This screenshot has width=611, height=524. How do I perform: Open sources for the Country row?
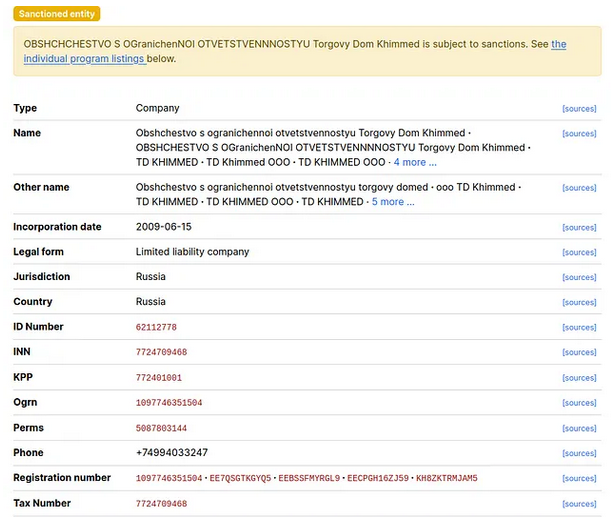pyautogui.click(x=579, y=303)
